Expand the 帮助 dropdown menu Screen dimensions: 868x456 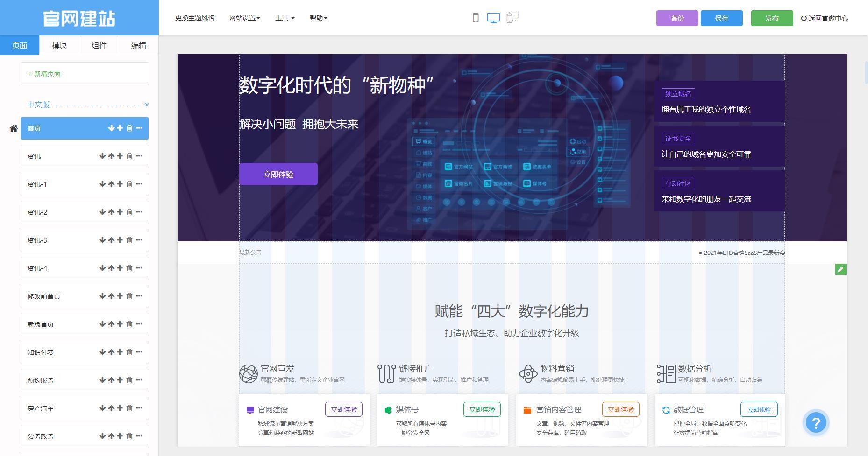coord(318,18)
